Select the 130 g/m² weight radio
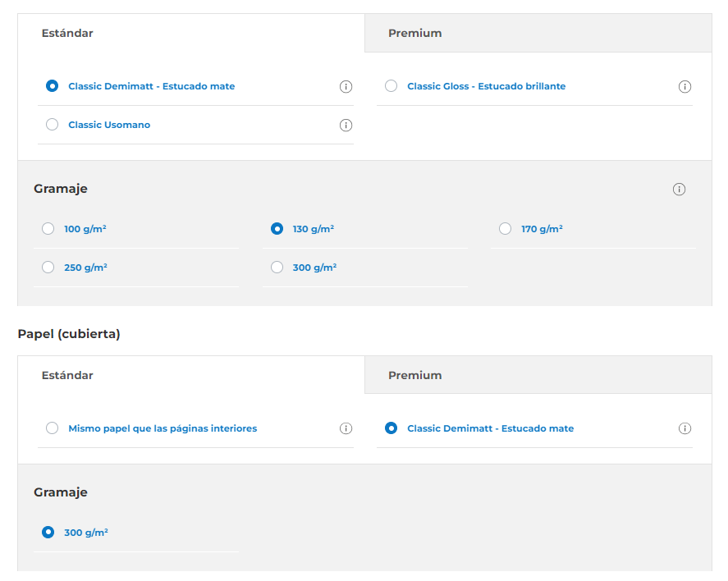 click(277, 229)
